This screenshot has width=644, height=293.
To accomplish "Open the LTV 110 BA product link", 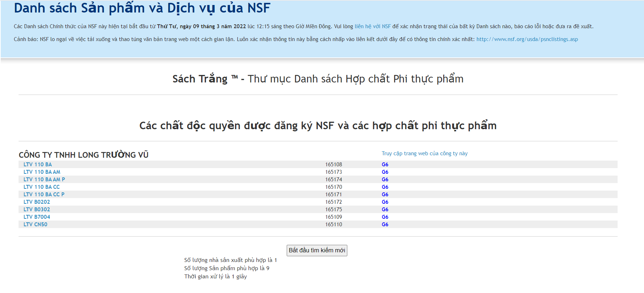I will pyautogui.click(x=37, y=165).
